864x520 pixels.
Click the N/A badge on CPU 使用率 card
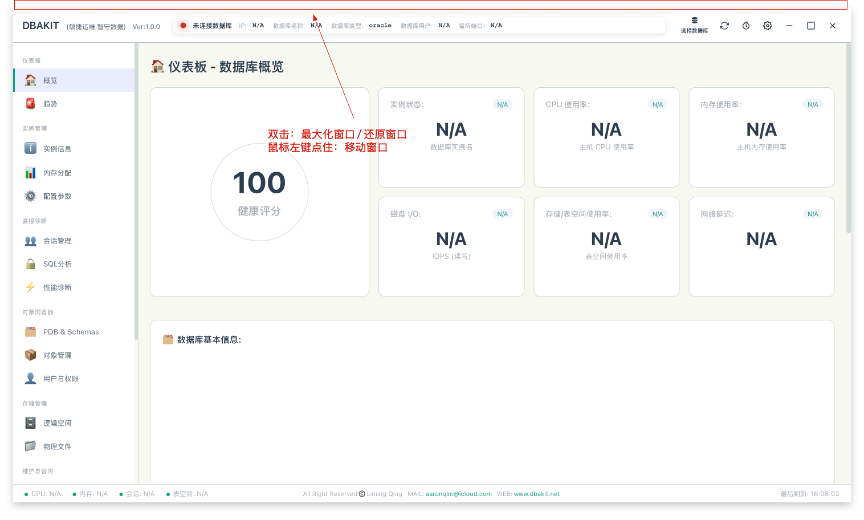[657, 104]
